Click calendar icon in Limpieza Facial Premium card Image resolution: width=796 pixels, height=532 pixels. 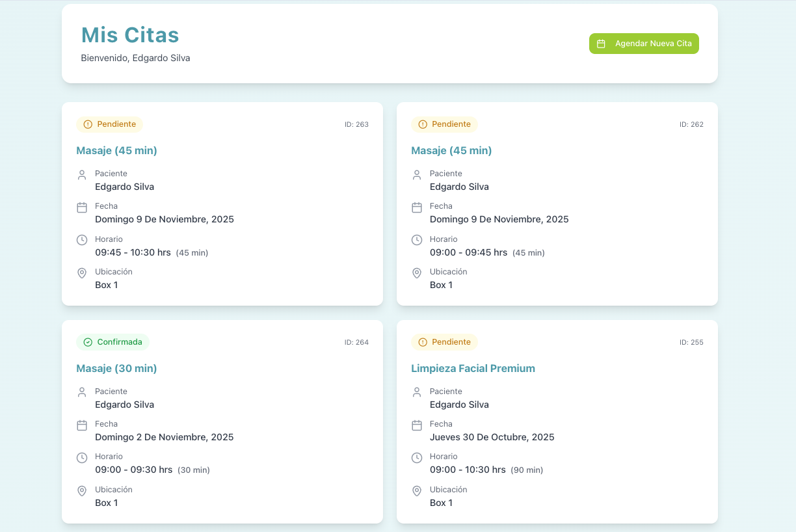[417, 425]
